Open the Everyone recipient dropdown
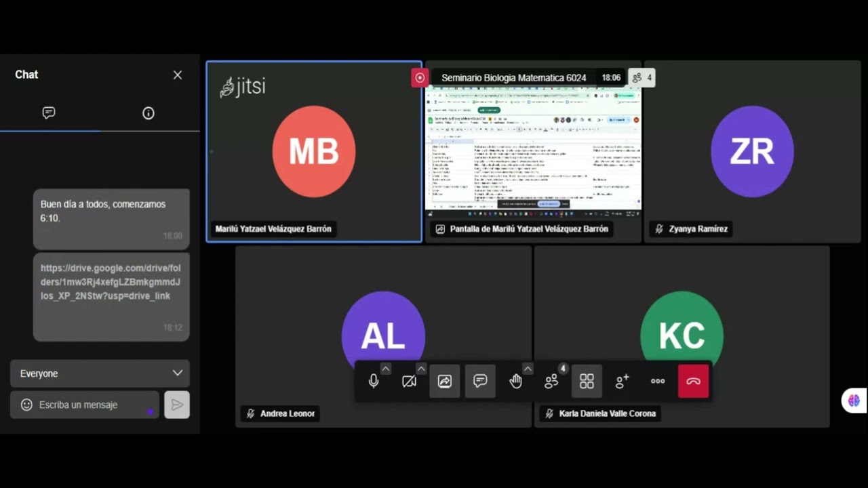The image size is (868, 488). point(100,373)
